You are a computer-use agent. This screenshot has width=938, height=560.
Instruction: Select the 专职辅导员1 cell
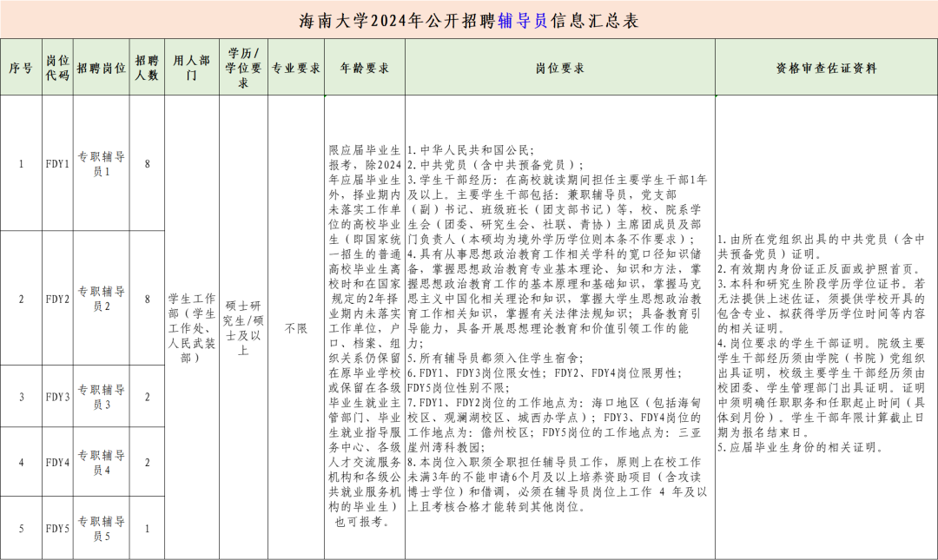click(x=102, y=163)
